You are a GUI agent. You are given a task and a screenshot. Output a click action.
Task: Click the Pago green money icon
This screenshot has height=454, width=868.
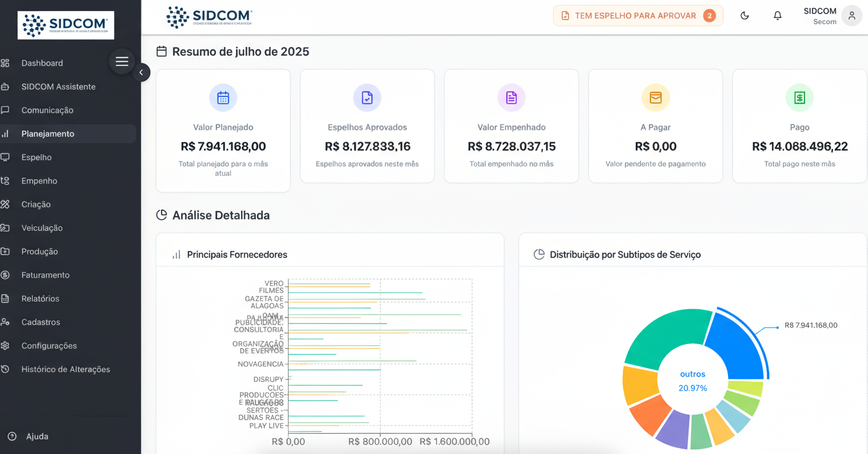[800, 97]
